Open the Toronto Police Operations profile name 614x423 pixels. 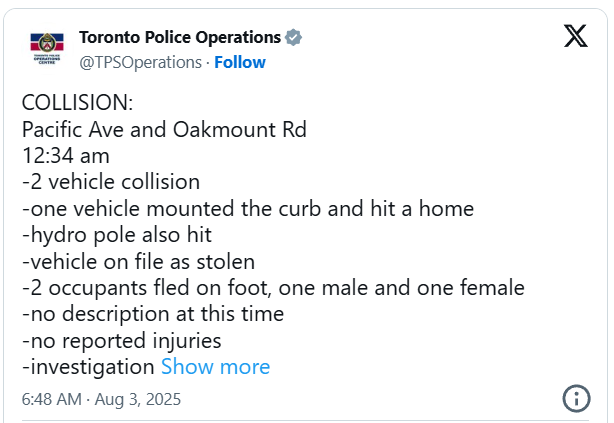[x=179, y=38]
